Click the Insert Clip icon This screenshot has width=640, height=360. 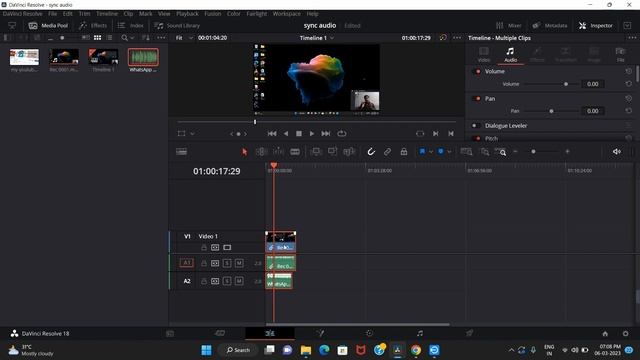click(316, 152)
